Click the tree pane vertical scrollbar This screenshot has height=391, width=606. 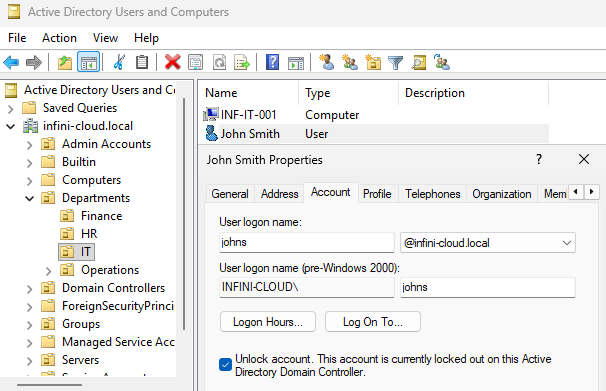pyautogui.click(x=184, y=214)
